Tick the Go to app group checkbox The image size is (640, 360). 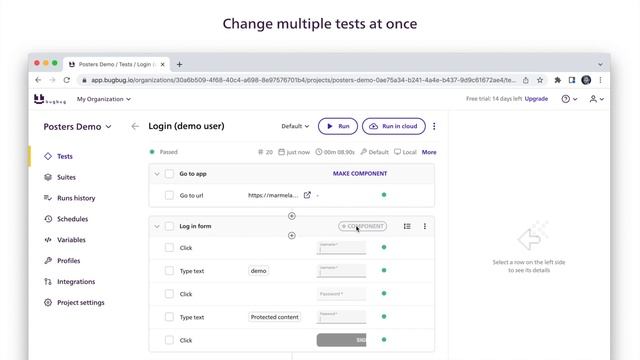169,174
